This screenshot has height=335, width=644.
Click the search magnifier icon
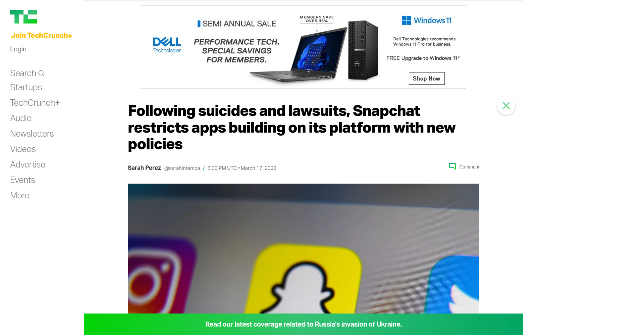point(41,73)
